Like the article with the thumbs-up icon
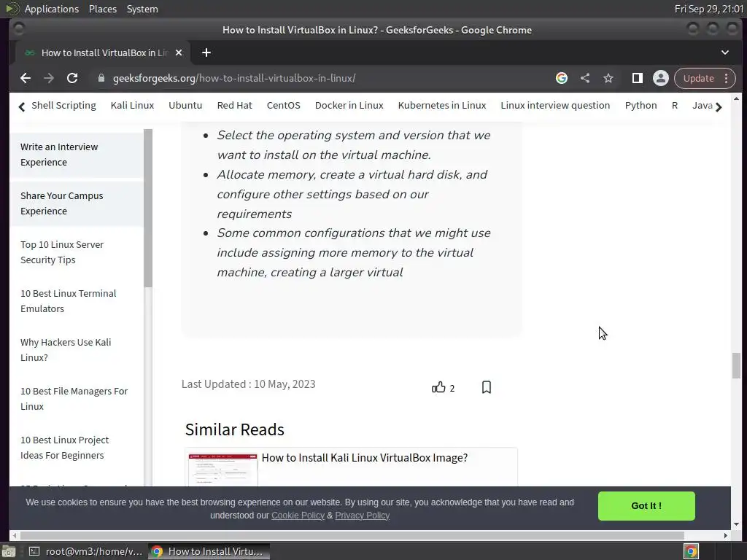This screenshot has width=747, height=560. [x=438, y=387]
